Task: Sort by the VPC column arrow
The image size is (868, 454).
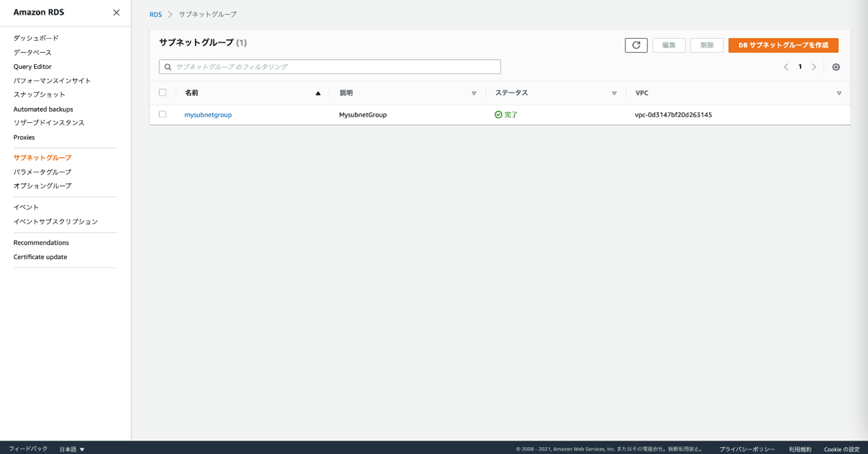Action: coord(839,93)
